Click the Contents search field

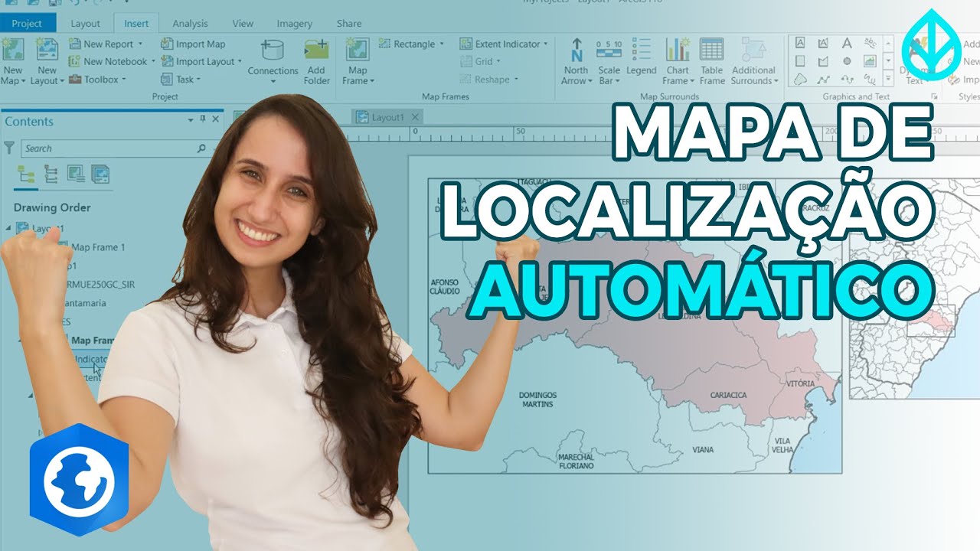(115, 148)
